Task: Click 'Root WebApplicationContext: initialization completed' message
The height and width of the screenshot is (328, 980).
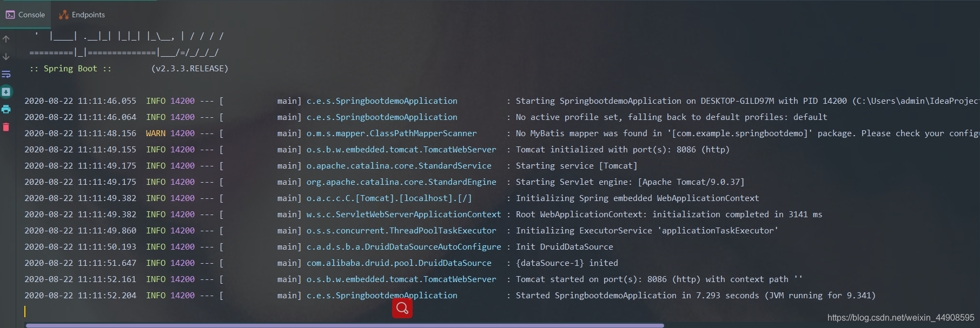Action: [668, 215]
